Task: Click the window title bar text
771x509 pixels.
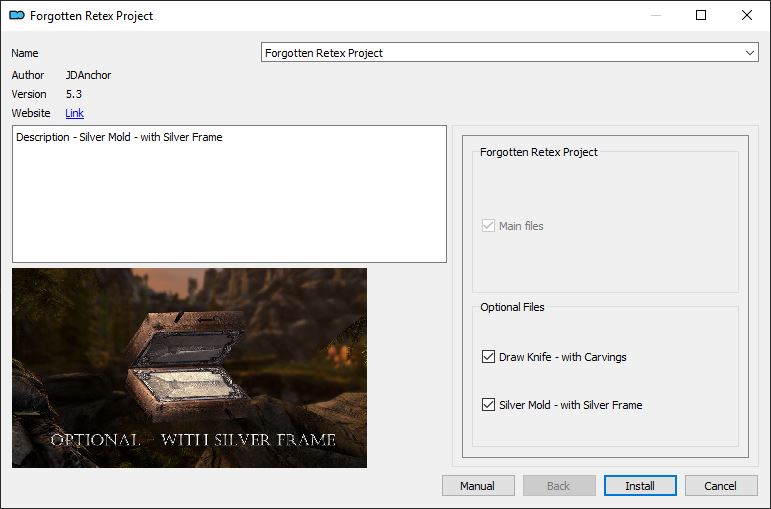Action: (92, 16)
